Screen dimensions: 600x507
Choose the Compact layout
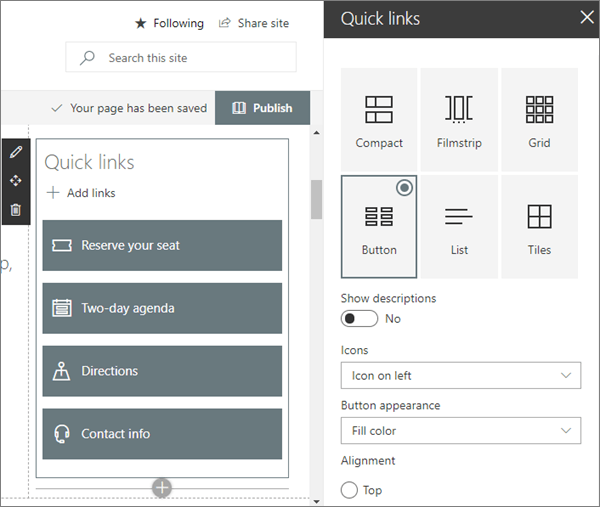pos(379,120)
